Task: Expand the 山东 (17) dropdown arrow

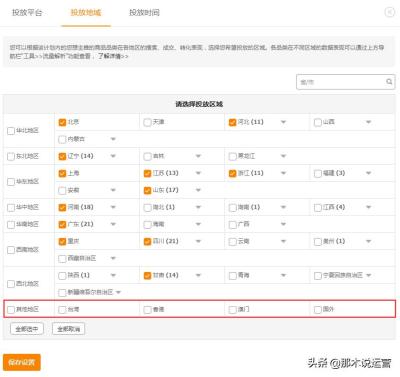Action: pos(198,190)
